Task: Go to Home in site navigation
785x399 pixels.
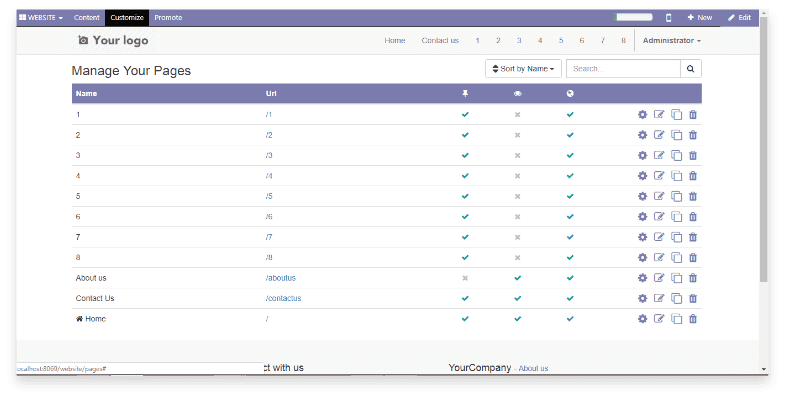Action: point(395,41)
